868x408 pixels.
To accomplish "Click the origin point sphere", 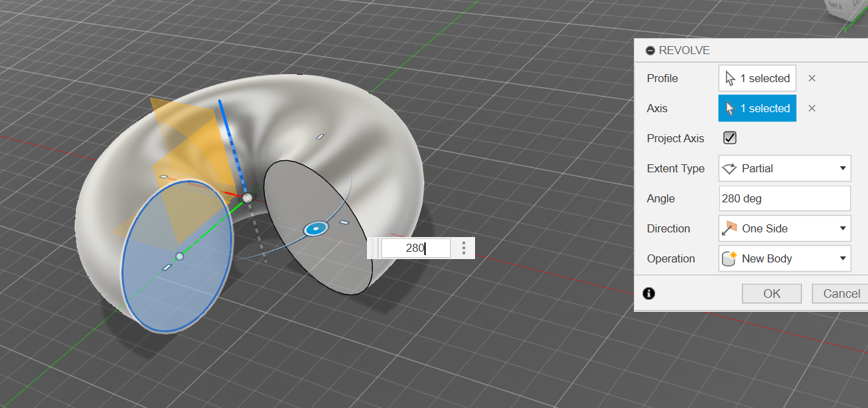I will [247, 198].
